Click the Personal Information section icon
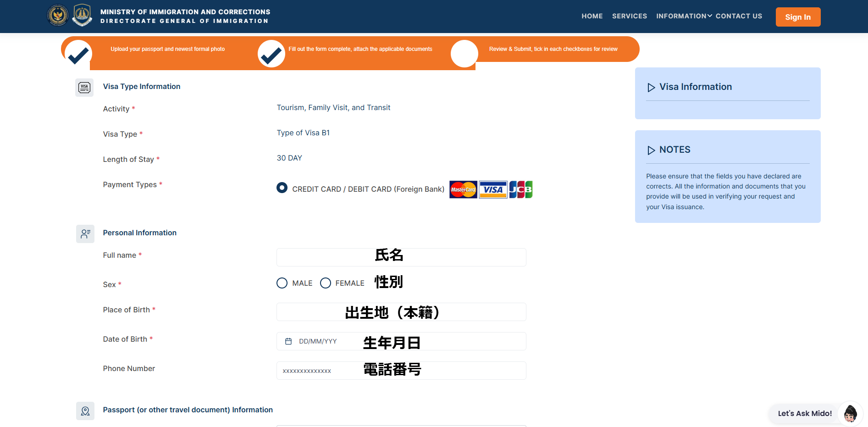Screen dimensions: 868x427 coord(85,234)
